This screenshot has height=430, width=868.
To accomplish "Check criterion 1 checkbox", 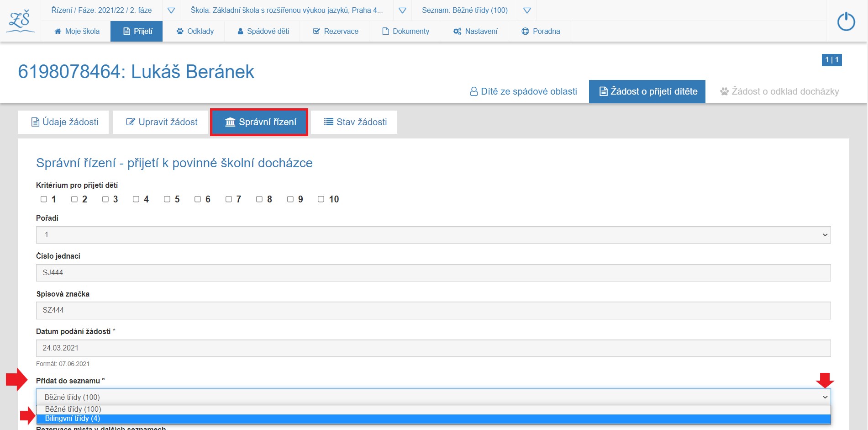I will tap(44, 199).
